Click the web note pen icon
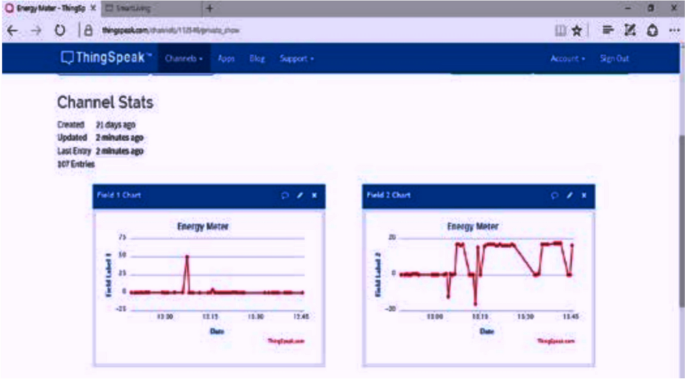This screenshot has width=685, height=379. click(630, 30)
